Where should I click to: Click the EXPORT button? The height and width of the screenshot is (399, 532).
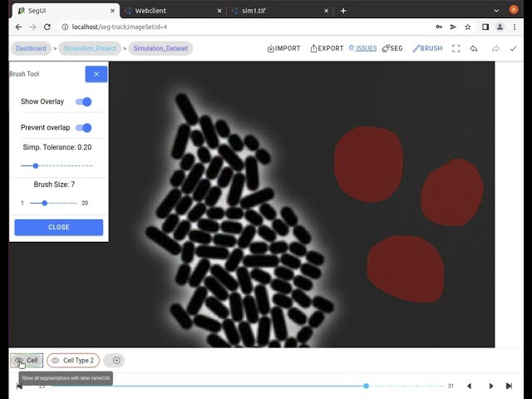[x=327, y=48]
